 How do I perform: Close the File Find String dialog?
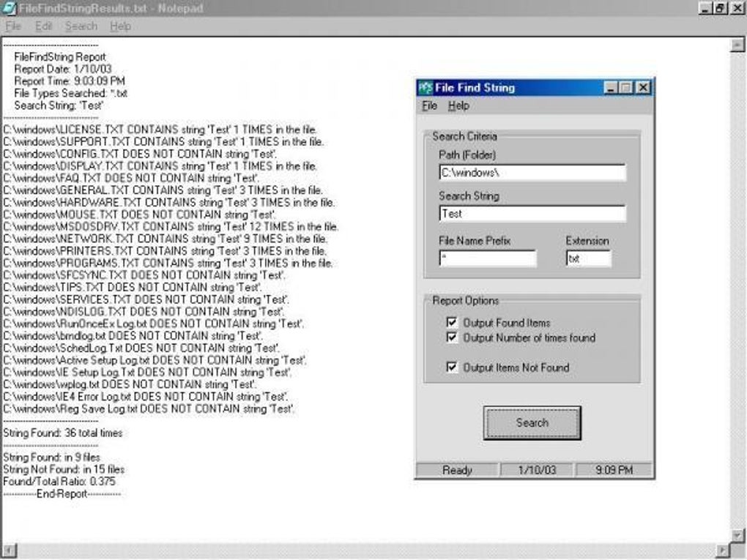(x=643, y=88)
